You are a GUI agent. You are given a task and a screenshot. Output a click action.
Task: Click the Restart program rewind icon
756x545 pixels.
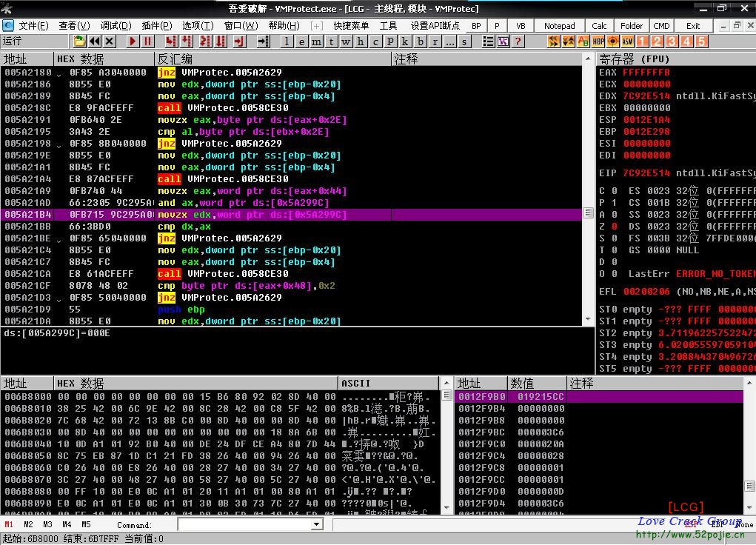click(x=95, y=41)
